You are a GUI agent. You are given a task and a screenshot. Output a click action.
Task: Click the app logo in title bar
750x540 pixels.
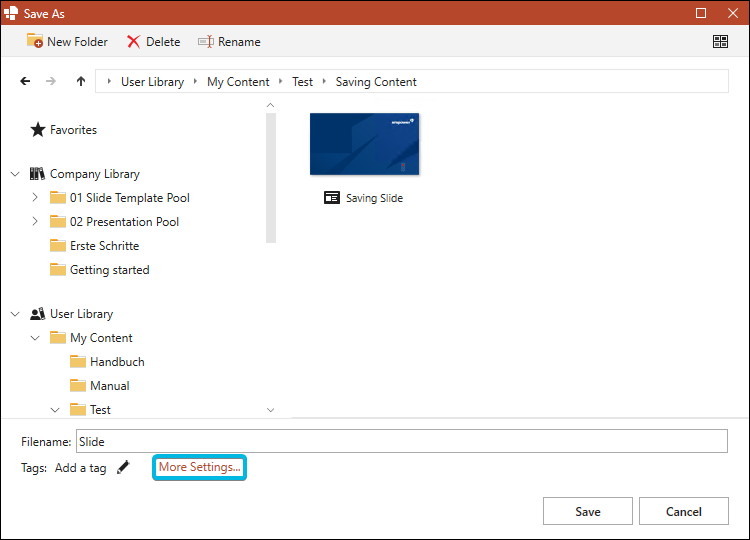(x=11, y=13)
